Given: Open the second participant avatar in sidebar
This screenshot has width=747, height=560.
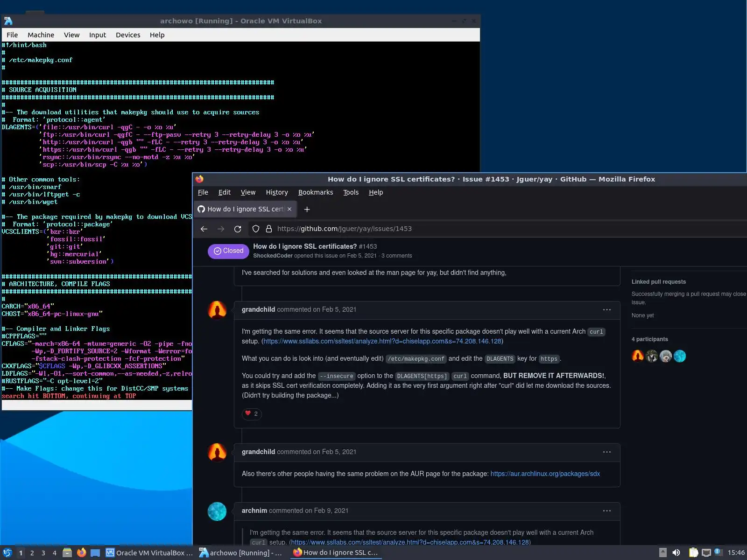Looking at the screenshot, I should (x=652, y=356).
